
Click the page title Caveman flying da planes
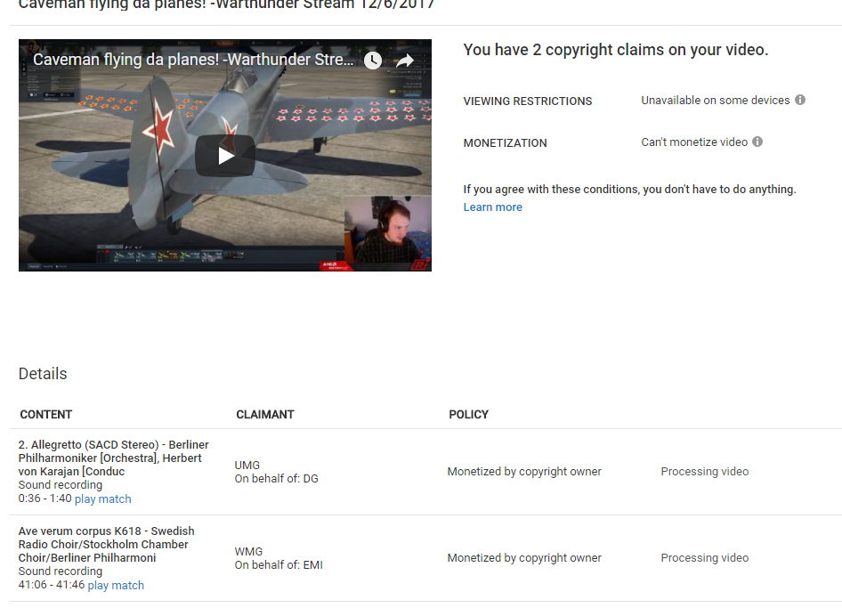(226, 4)
